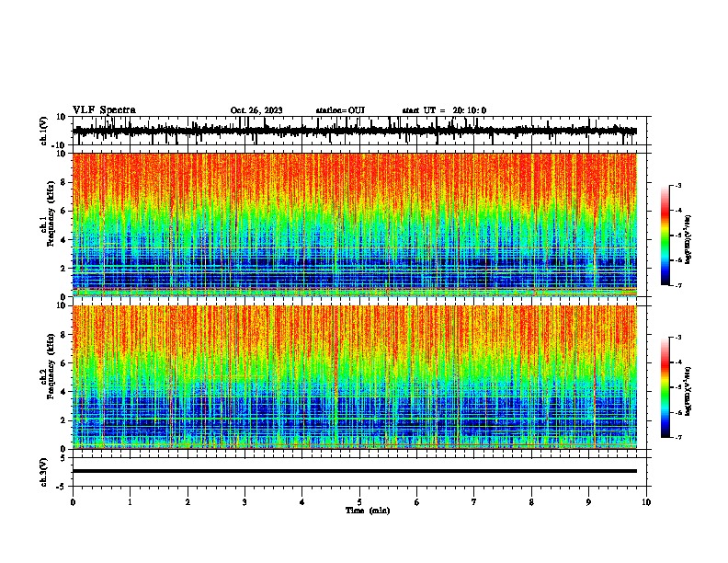The width and height of the screenshot is (728, 563).
Task: Click inside the ch.1 spectrogram panel
Action: click(x=355, y=224)
